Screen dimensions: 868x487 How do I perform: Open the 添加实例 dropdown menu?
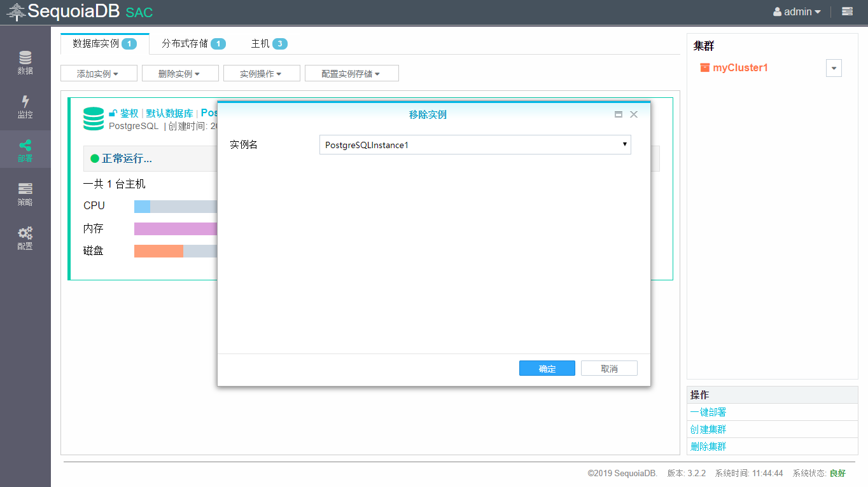coord(98,74)
